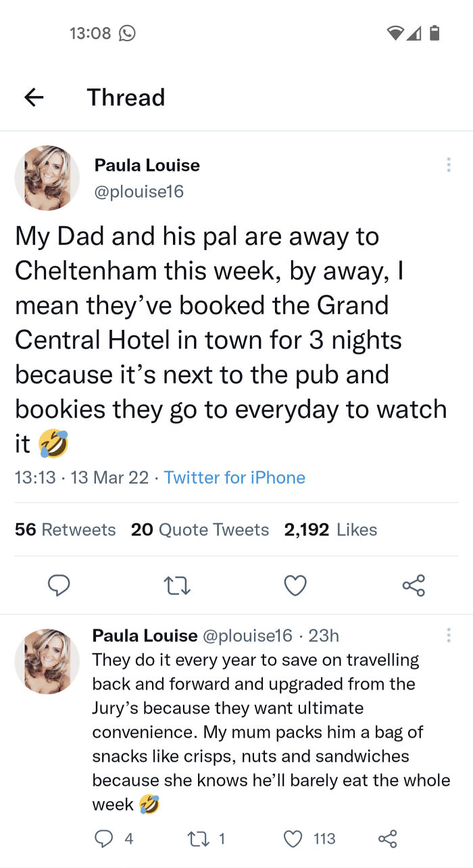View the 2,192 Likes list
The image size is (473, 868).
330,529
